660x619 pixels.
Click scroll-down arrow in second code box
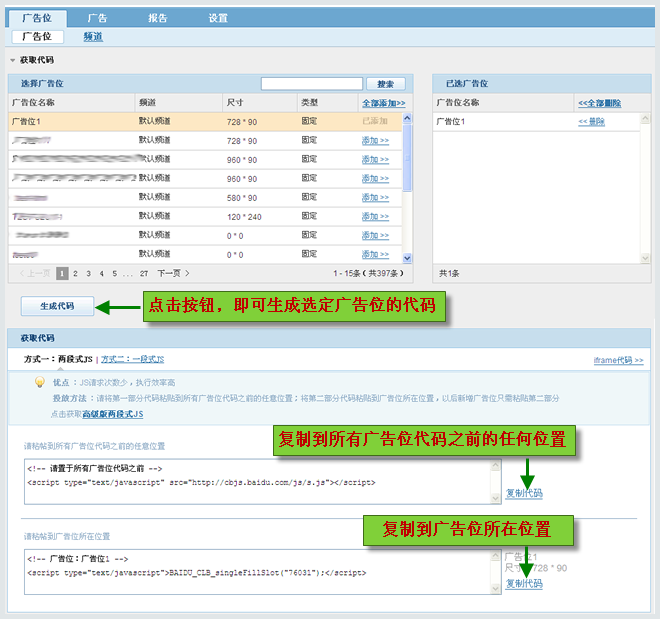click(x=495, y=589)
